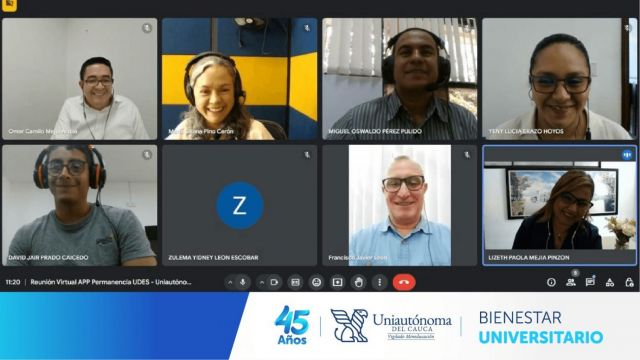Viewport: 640px width, 360px height.
Task: Toggle the microphone on or off
Action: [243, 282]
